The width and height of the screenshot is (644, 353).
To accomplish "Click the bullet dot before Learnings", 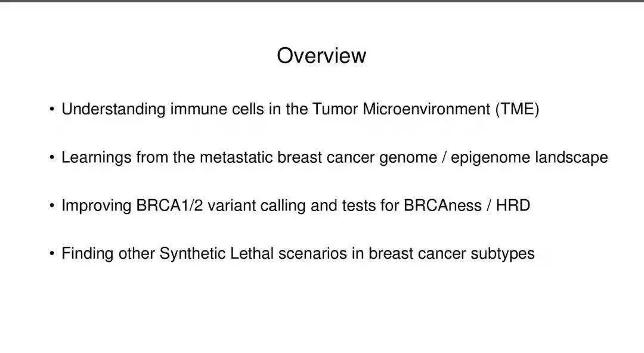I will (x=52, y=158).
